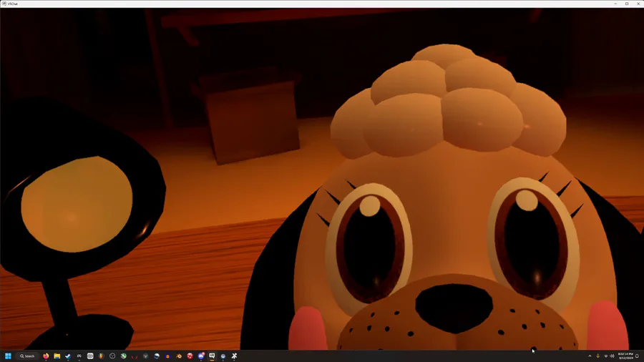This screenshot has width=644, height=362.
Task: Open the clock and date flyout
Action: point(625,356)
